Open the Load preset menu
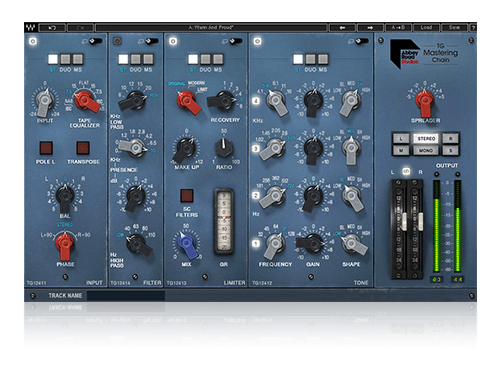Viewport: 500px width, 370px height. pos(426,28)
